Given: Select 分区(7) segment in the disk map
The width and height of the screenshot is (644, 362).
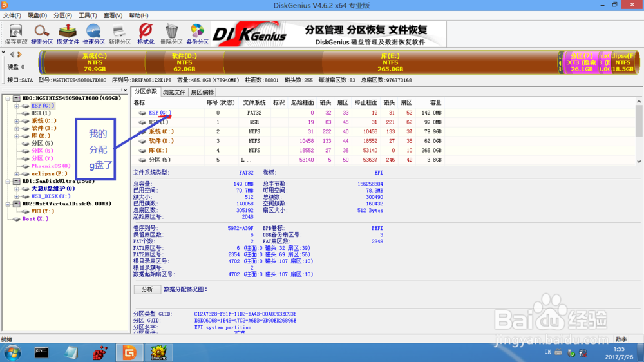Looking at the screenshot, I should coord(581,62).
